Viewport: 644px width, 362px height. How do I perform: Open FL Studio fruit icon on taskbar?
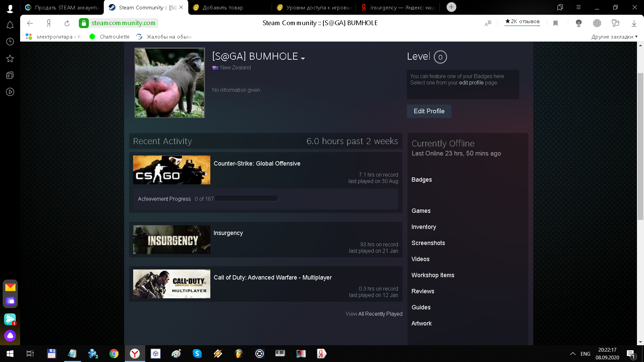click(238, 354)
